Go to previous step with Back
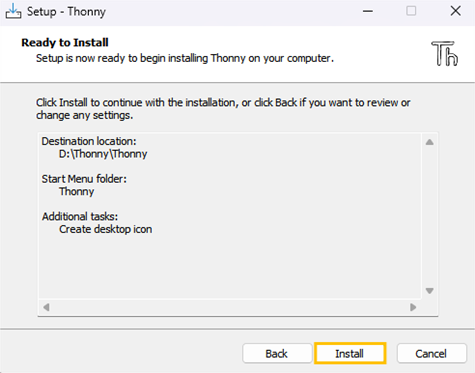Viewport: 475px width, 373px height. pyautogui.click(x=277, y=353)
